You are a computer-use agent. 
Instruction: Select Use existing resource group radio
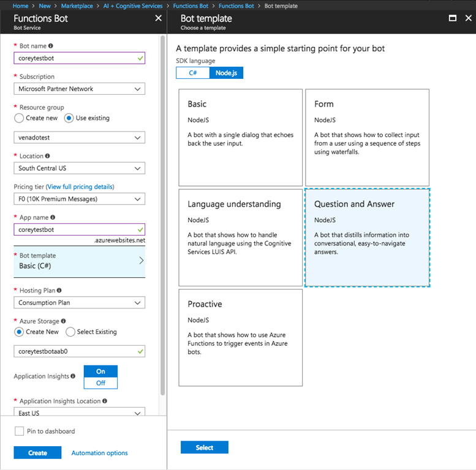click(x=69, y=118)
